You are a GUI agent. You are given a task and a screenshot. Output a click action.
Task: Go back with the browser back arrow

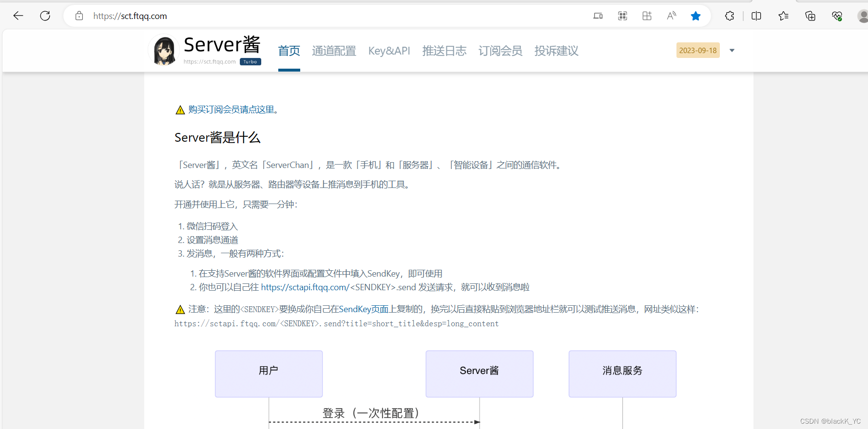tap(18, 16)
